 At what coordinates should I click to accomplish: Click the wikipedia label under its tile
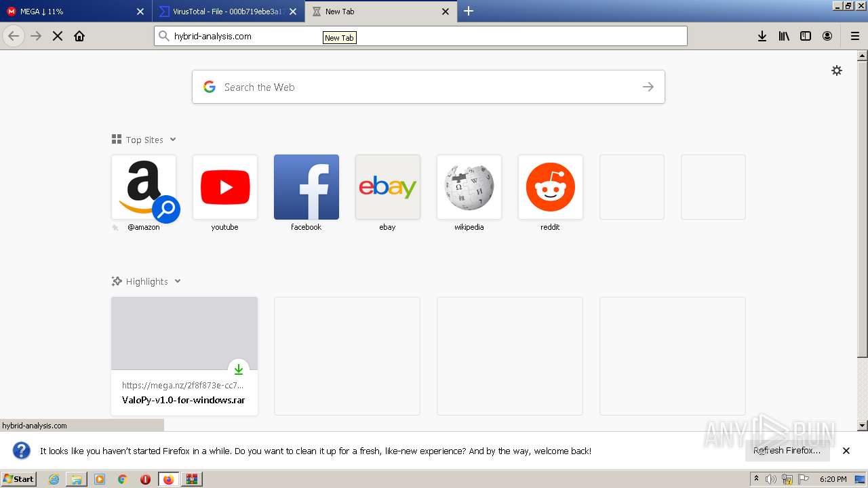[469, 227]
